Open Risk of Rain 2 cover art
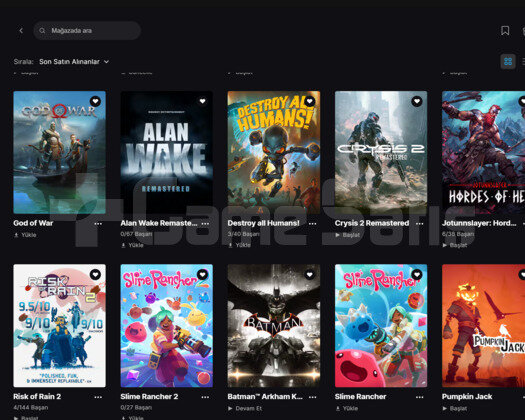 point(60,326)
